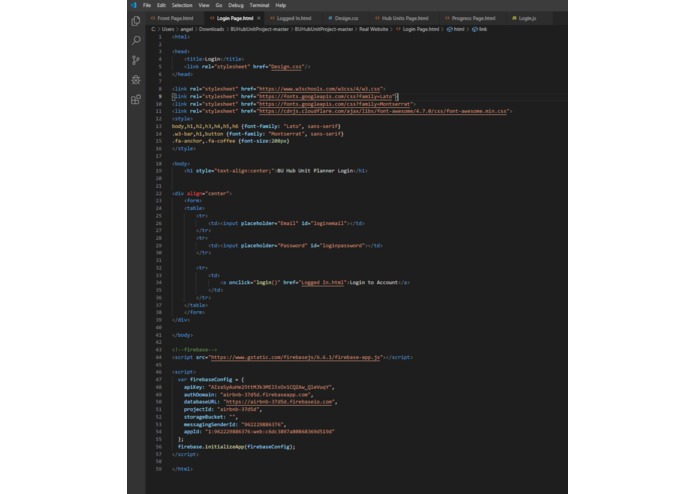Click the cloudflare font-awesome URL
Viewport: 695px width, 494px height.
[x=383, y=111]
